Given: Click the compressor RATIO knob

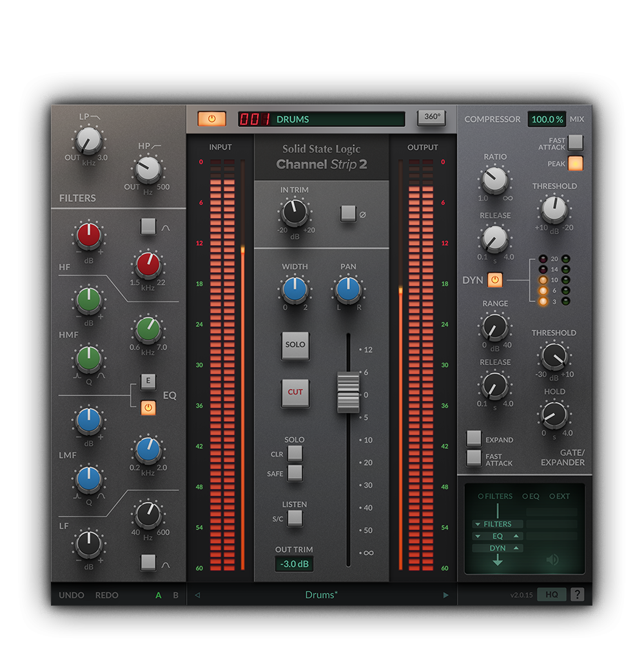Looking at the screenshot, I should point(494,180).
